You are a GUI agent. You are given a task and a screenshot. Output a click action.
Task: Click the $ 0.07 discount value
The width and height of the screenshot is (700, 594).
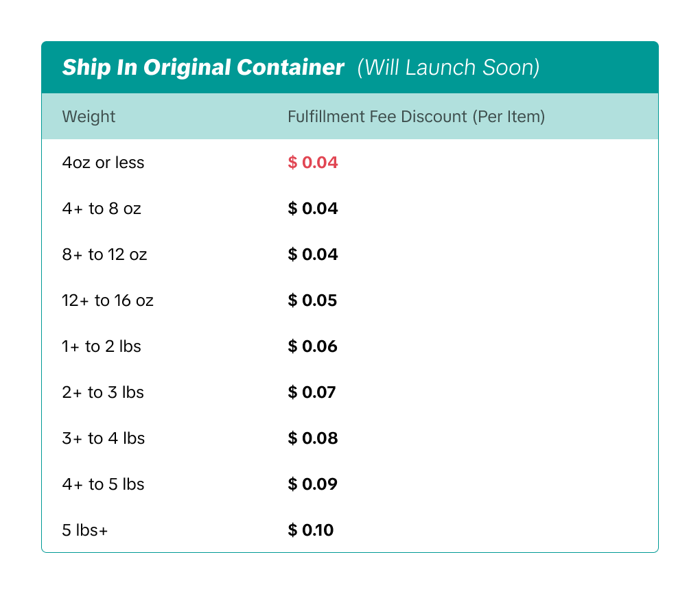point(312,392)
